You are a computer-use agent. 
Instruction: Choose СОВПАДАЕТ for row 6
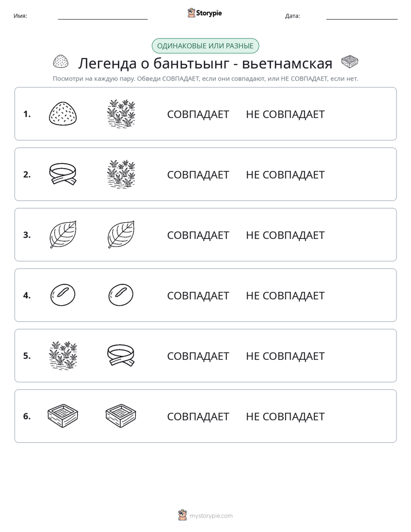click(x=198, y=416)
